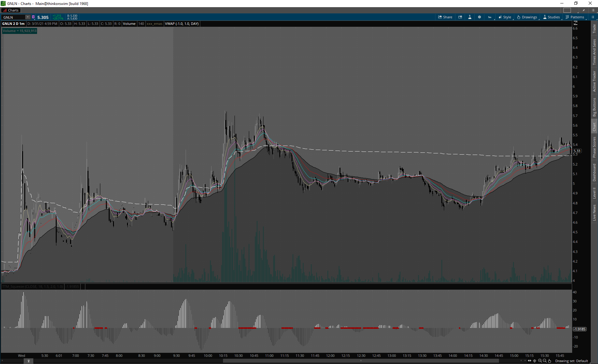The image size is (598, 364).
Task: Click the Share chart button
Action: (445, 17)
